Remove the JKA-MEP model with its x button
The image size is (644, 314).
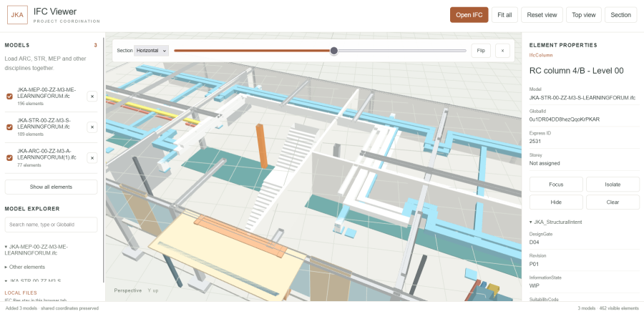pos(92,97)
